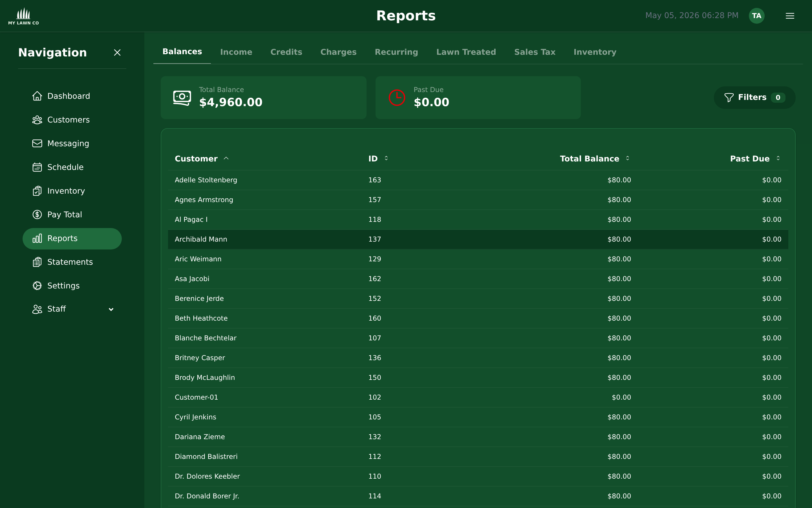Image resolution: width=812 pixels, height=508 pixels.
Task: Select the Adelle Stoltenberg row
Action: 478,180
